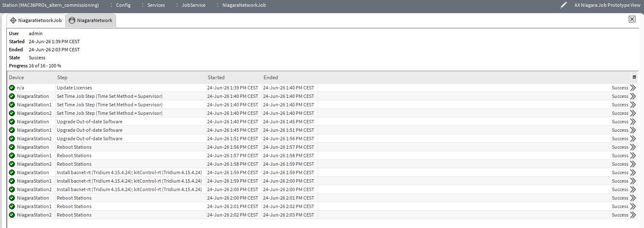Click double-chevron for NiagaraStation1 Reboot ended 1:58 PM
The image size is (644, 228).
(x=633, y=156)
